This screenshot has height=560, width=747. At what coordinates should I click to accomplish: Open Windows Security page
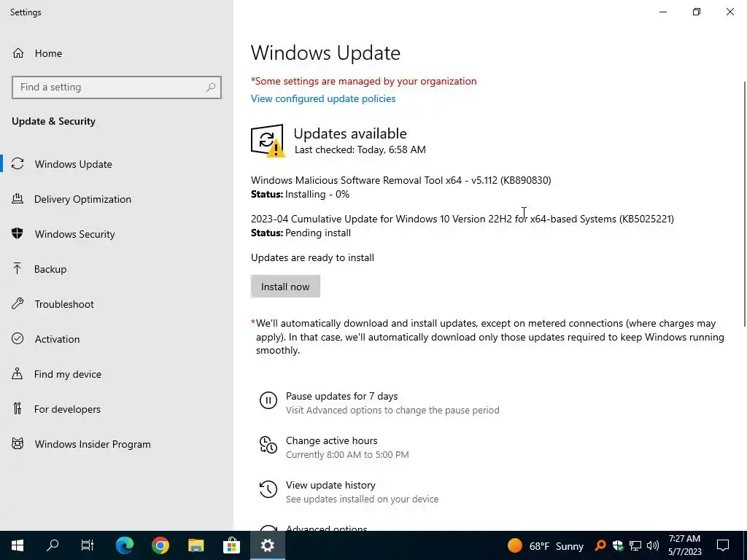pyautogui.click(x=117, y=234)
